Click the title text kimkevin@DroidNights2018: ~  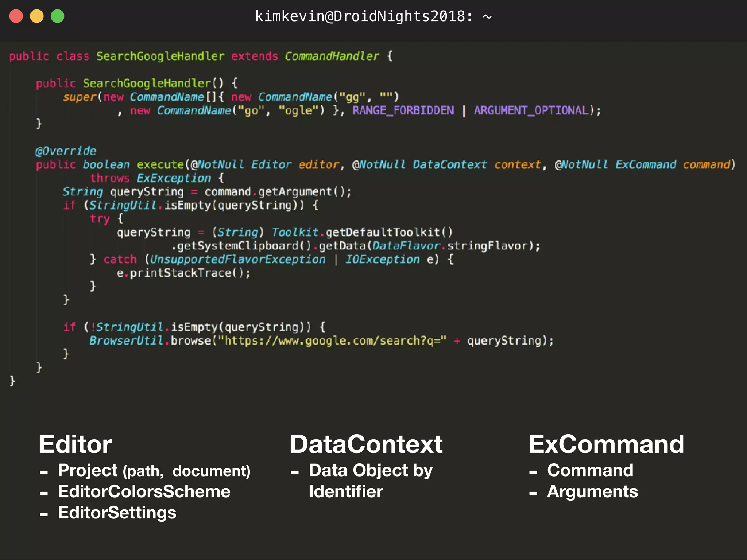point(373,16)
